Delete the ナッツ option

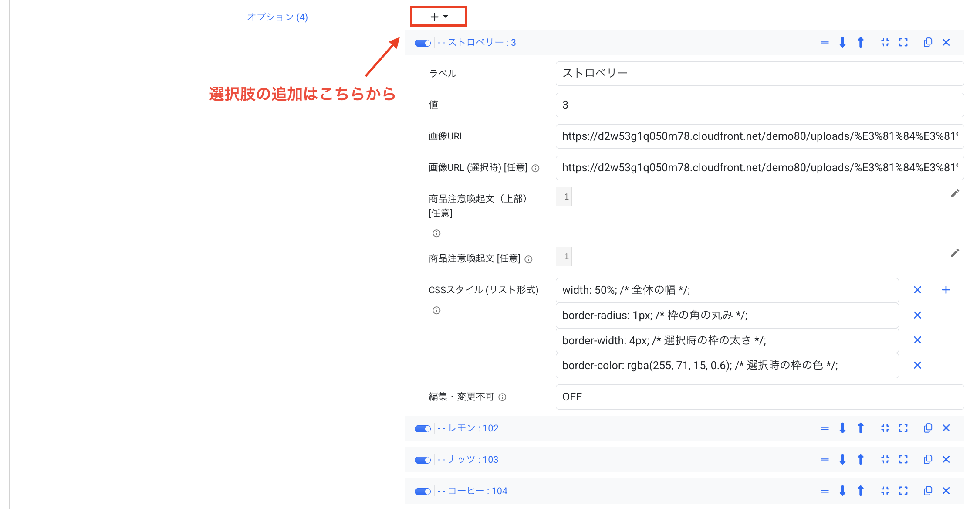click(x=946, y=459)
